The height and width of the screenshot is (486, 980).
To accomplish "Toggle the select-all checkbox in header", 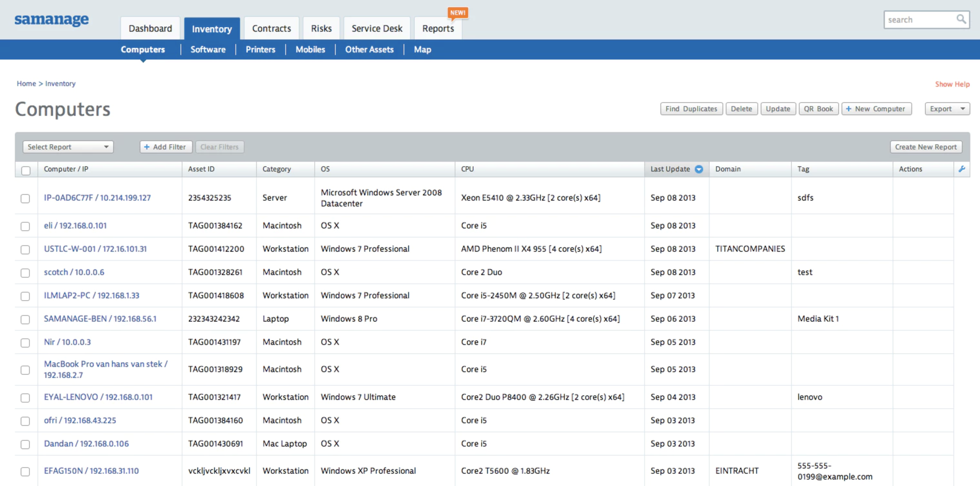I will click(26, 170).
